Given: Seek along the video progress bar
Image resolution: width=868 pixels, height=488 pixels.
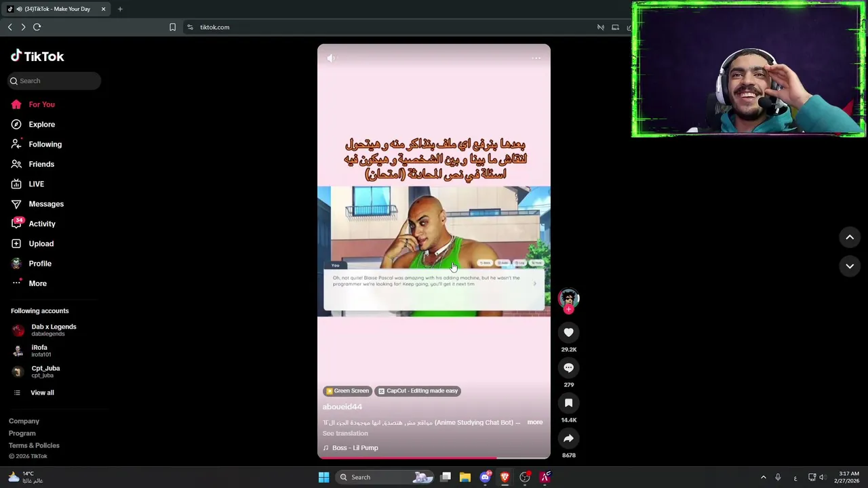Looking at the screenshot, I should tap(434, 458).
